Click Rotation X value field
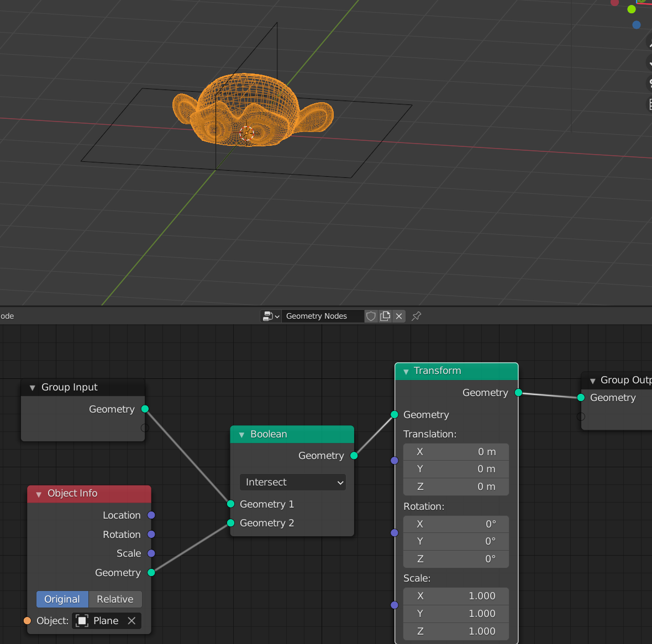The height and width of the screenshot is (644, 652). click(x=456, y=524)
